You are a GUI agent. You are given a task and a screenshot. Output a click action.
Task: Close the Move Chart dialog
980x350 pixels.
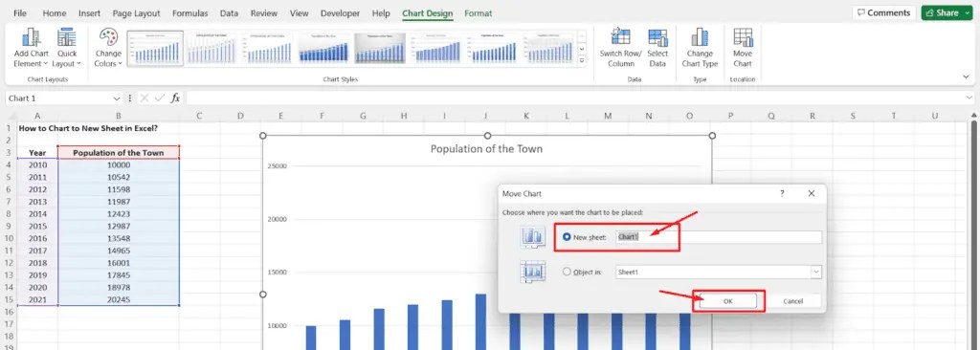pyautogui.click(x=812, y=194)
